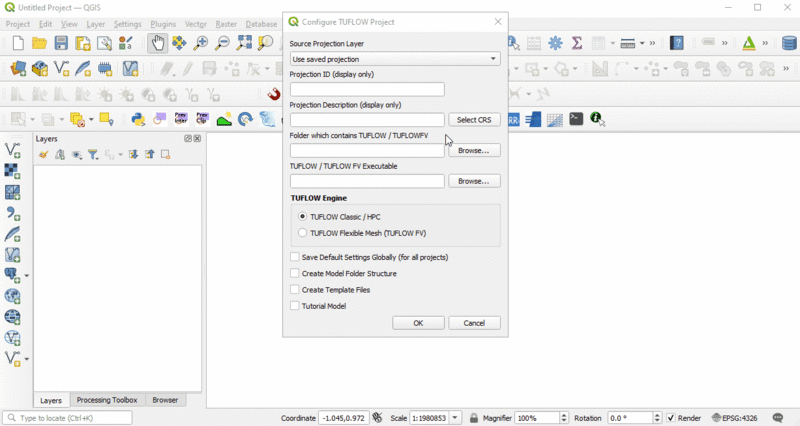
Task: Click OK in Configure TUFLOW Project
Action: click(x=418, y=323)
